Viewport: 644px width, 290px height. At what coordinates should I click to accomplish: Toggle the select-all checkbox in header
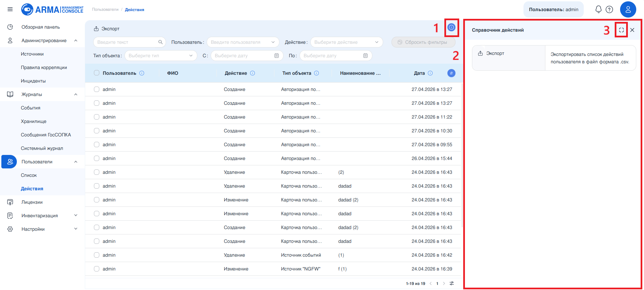tap(97, 73)
